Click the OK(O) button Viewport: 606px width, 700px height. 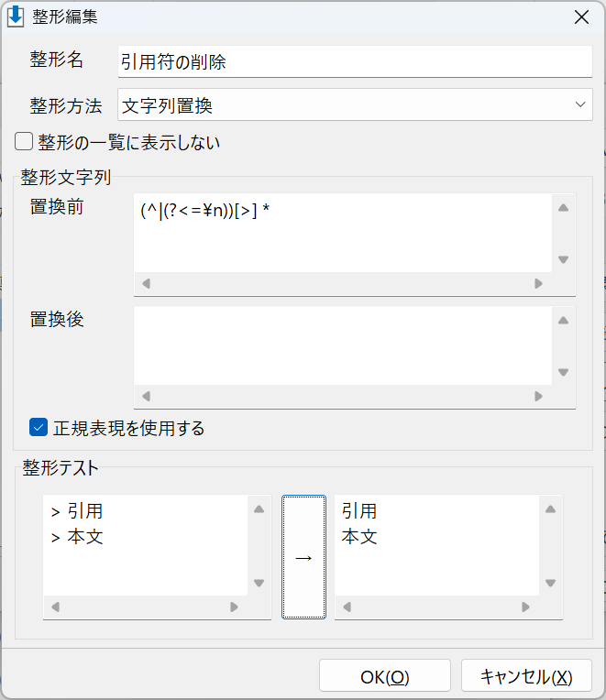click(x=385, y=675)
